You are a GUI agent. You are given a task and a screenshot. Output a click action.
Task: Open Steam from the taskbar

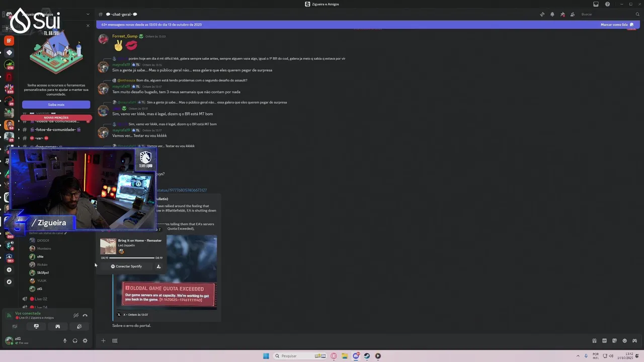(367, 356)
